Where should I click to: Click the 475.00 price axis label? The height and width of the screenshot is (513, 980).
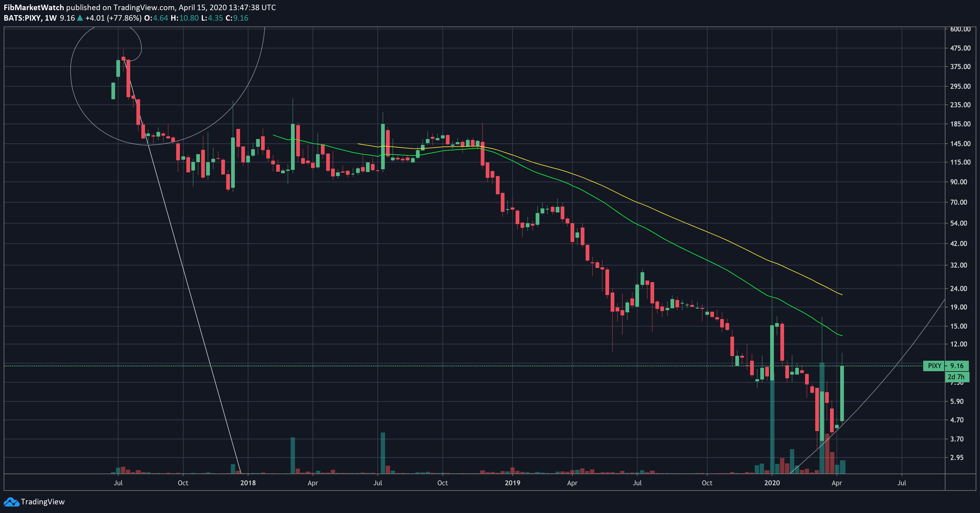click(960, 48)
